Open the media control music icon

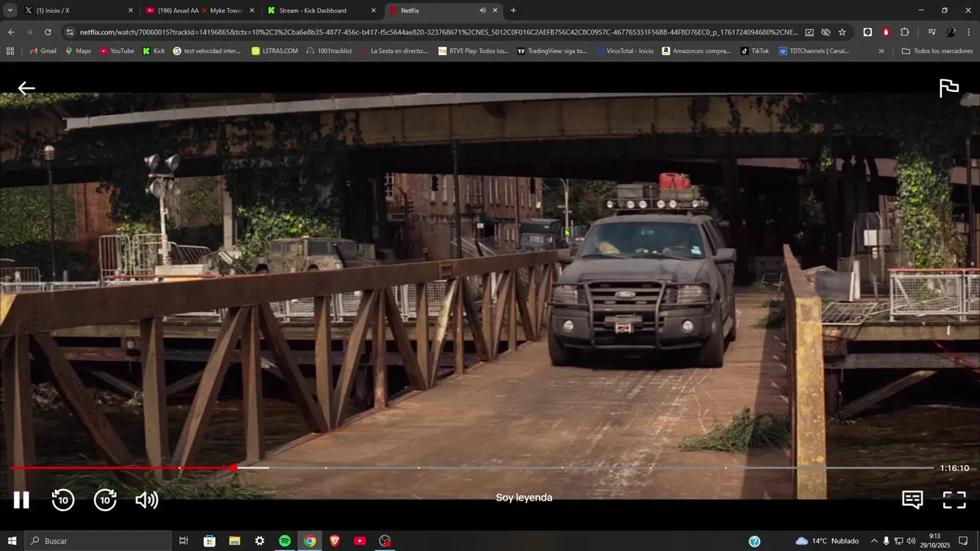(x=932, y=32)
